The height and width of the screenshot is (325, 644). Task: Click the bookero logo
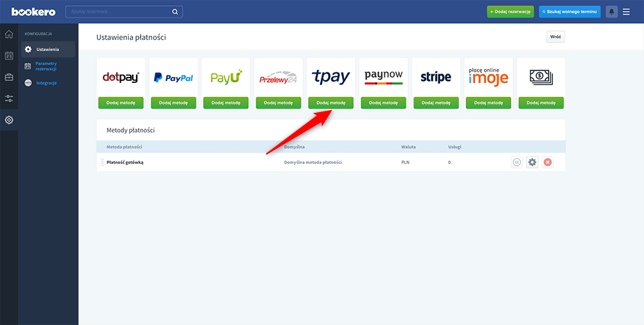click(x=33, y=11)
